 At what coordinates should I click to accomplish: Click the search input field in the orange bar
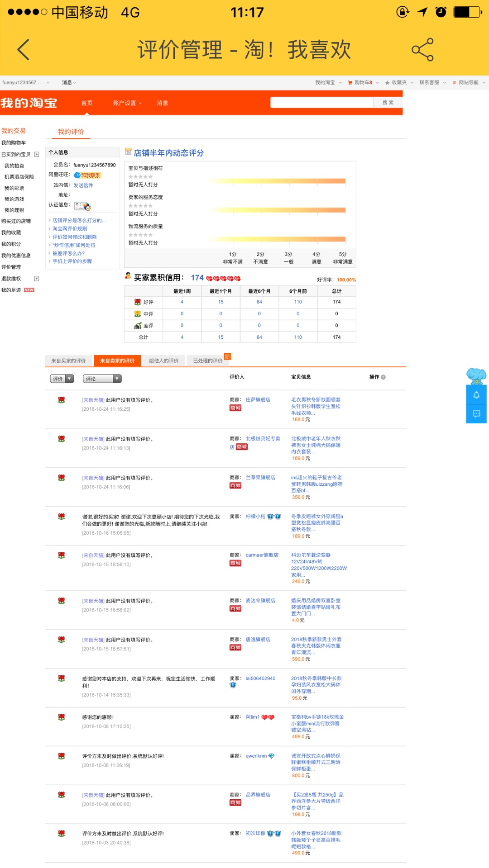(x=322, y=103)
